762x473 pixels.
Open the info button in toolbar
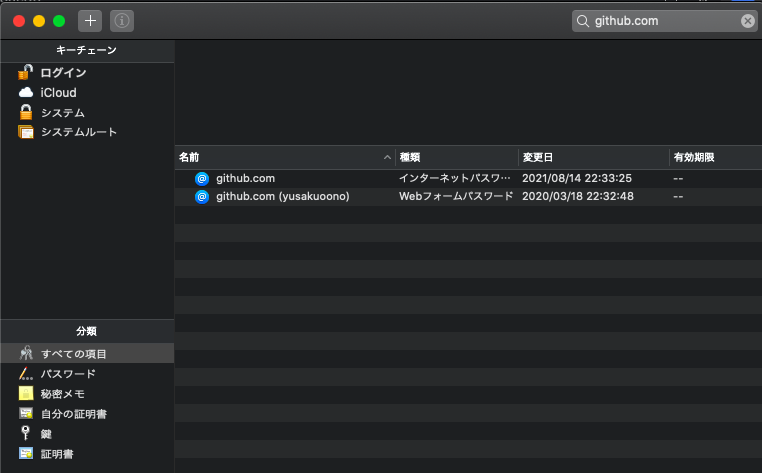coord(121,21)
